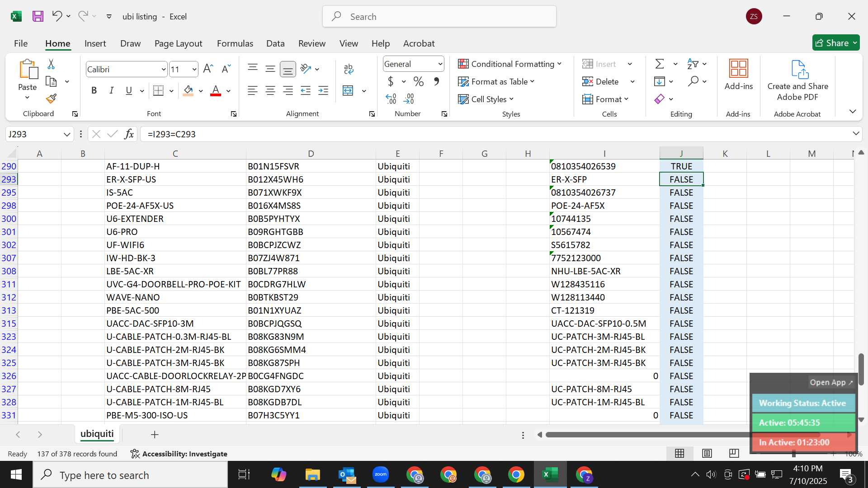The height and width of the screenshot is (488, 868).
Task: Click the Cut scissors icon
Action: click(51, 64)
